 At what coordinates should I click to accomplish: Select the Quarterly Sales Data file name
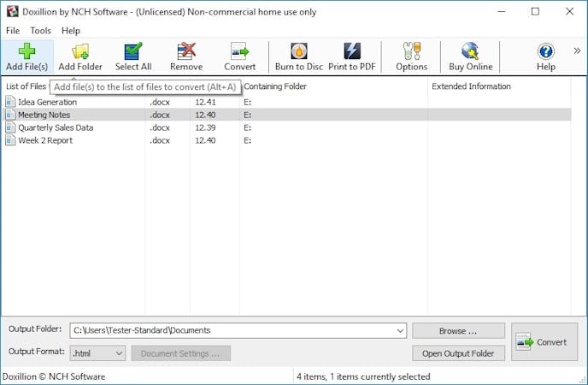56,127
